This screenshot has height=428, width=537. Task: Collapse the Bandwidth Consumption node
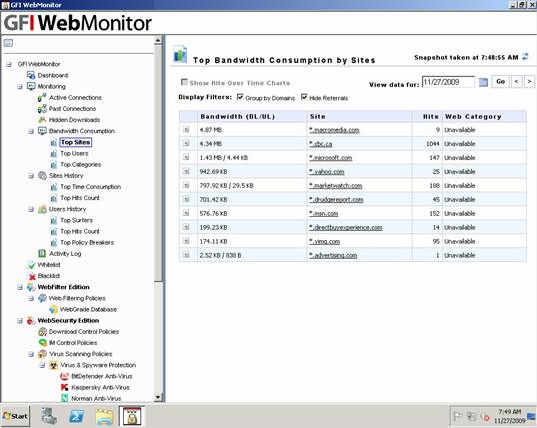(31, 131)
